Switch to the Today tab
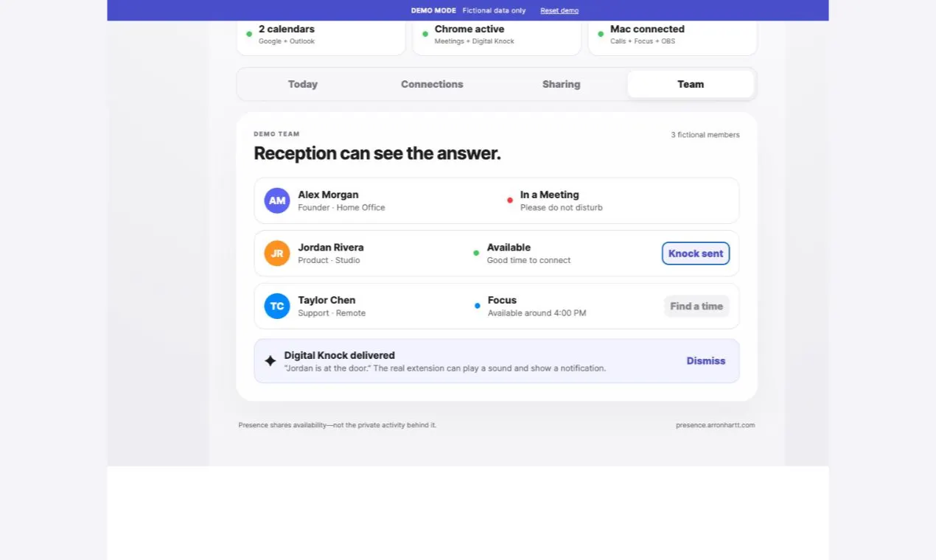Screen dimensions: 936x560 pos(303,84)
